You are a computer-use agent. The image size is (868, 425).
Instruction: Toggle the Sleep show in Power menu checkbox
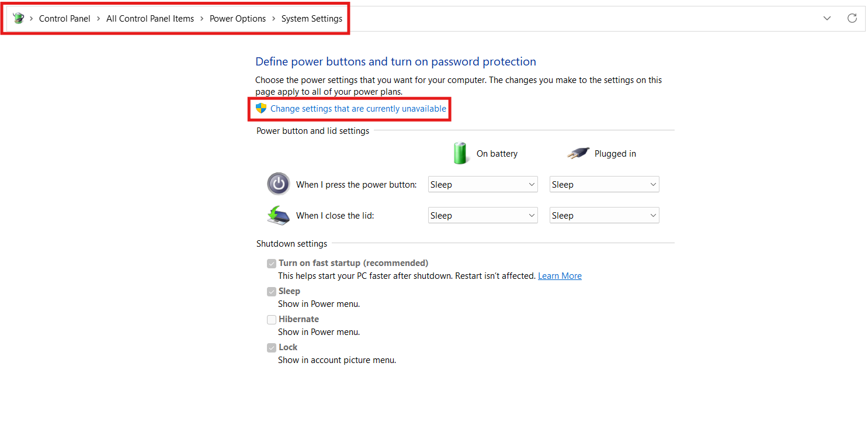coord(272,292)
